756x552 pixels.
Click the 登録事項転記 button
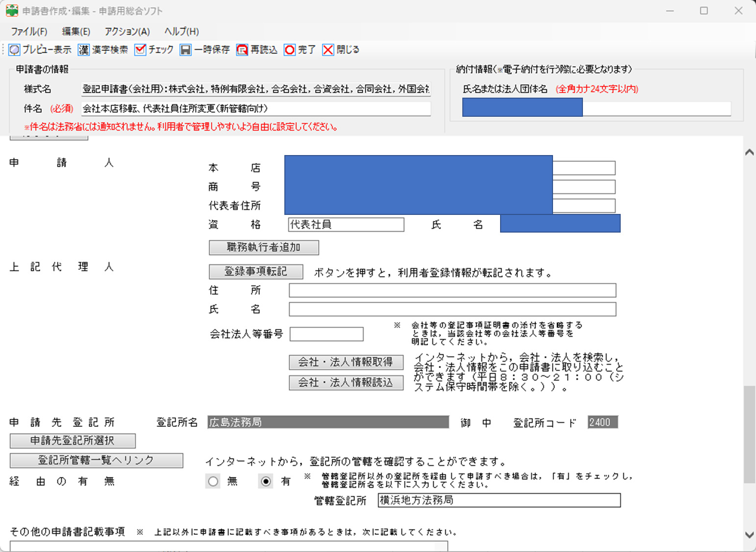click(x=256, y=271)
